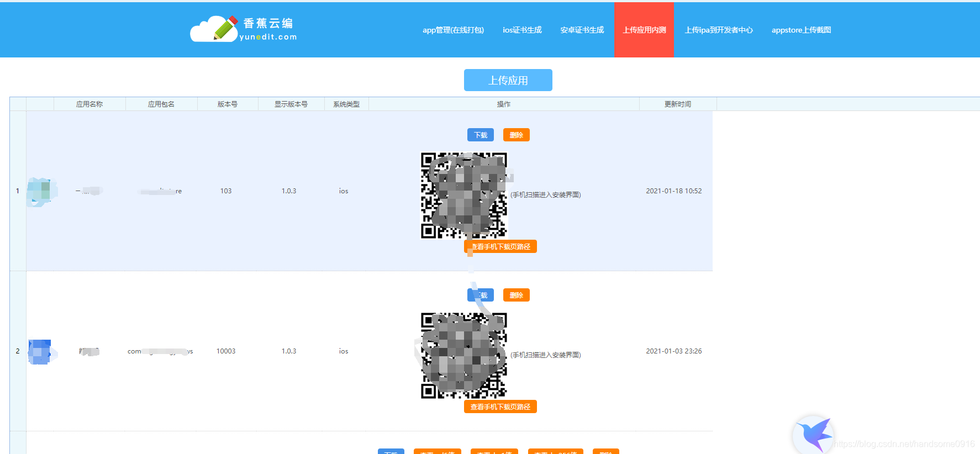This screenshot has width=980, height=454.
Task: Click the app icon in row 1
Action: 41,191
